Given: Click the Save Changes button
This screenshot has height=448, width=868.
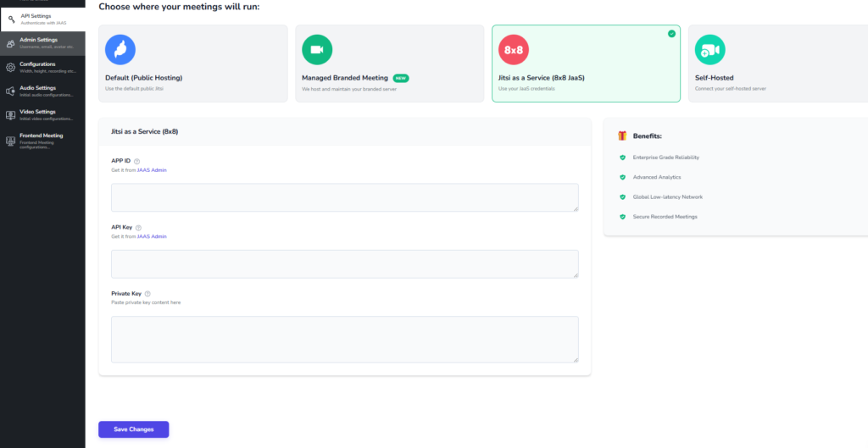Looking at the screenshot, I should click(133, 429).
